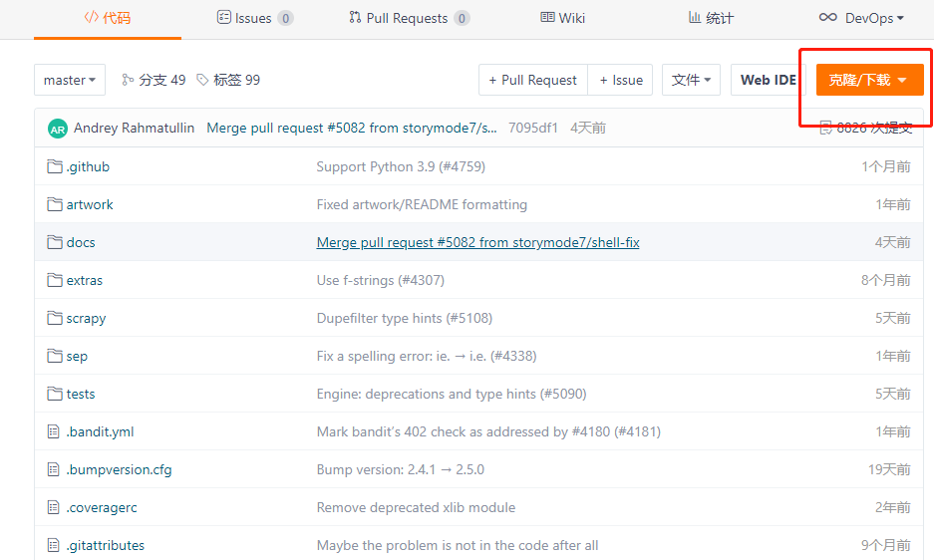Click the Issues count badge 0
This screenshot has width=934, height=560.
tap(285, 19)
